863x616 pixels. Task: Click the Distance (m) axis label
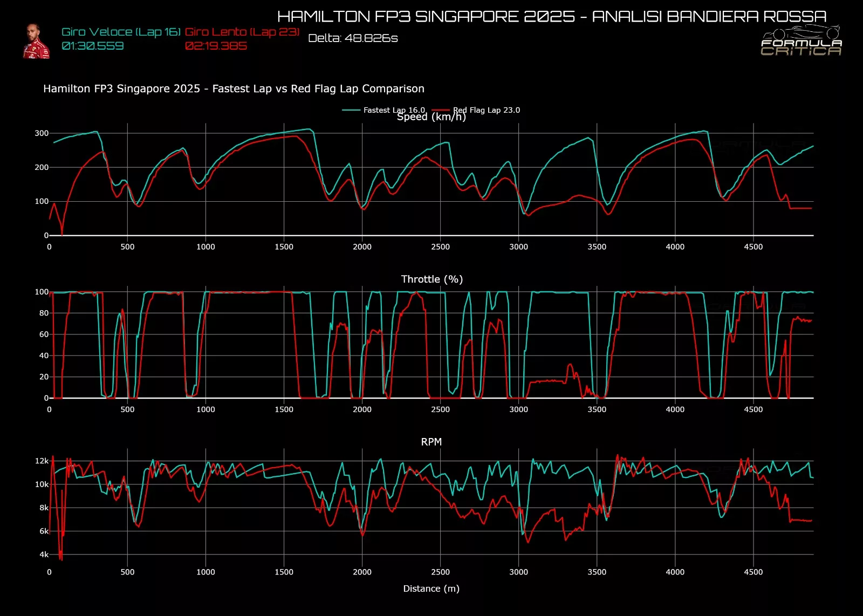click(x=431, y=588)
